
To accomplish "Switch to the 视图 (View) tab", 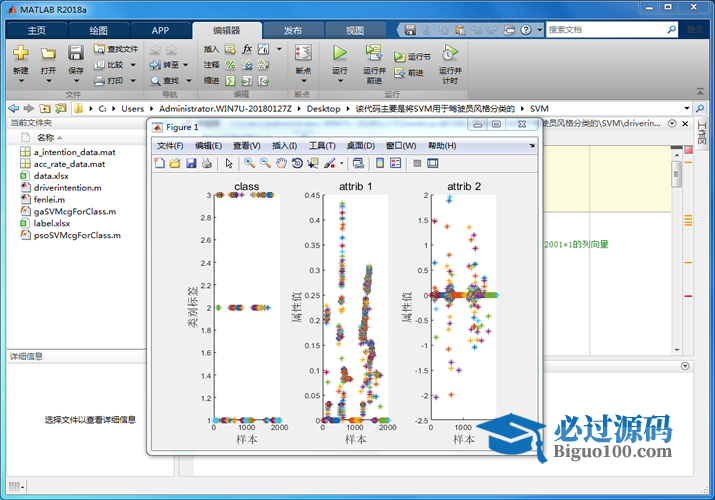I will (355, 31).
